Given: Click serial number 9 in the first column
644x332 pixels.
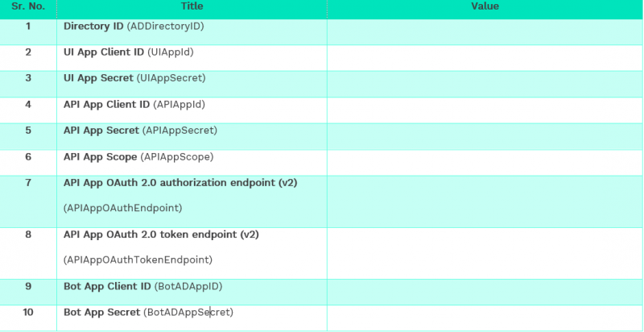Looking at the screenshot, I should coord(28,287).
